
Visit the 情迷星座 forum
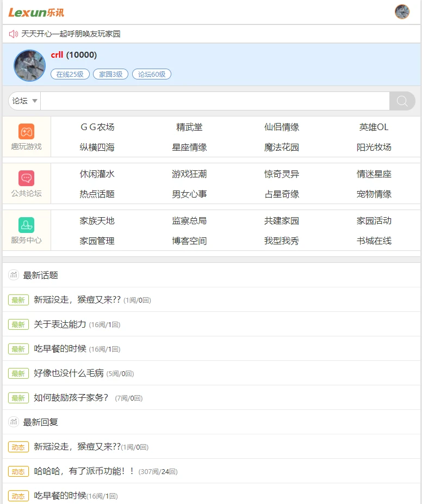tap(374, 174)
